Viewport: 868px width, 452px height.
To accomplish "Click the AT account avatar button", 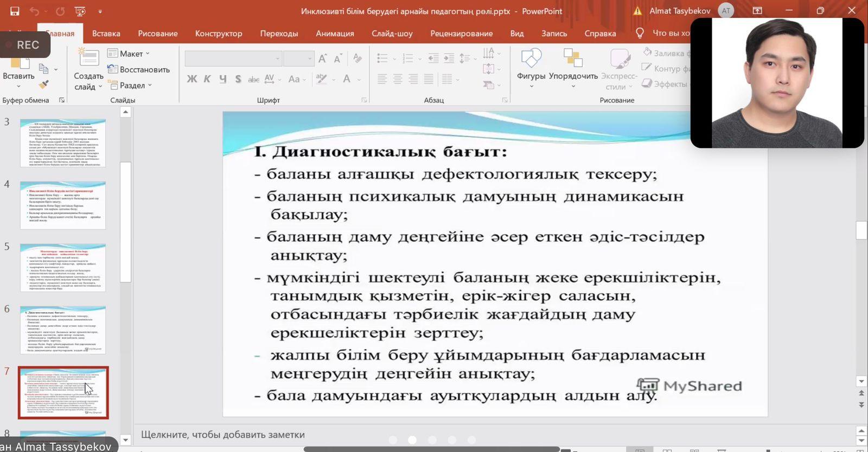I will [x=726, y=11].
